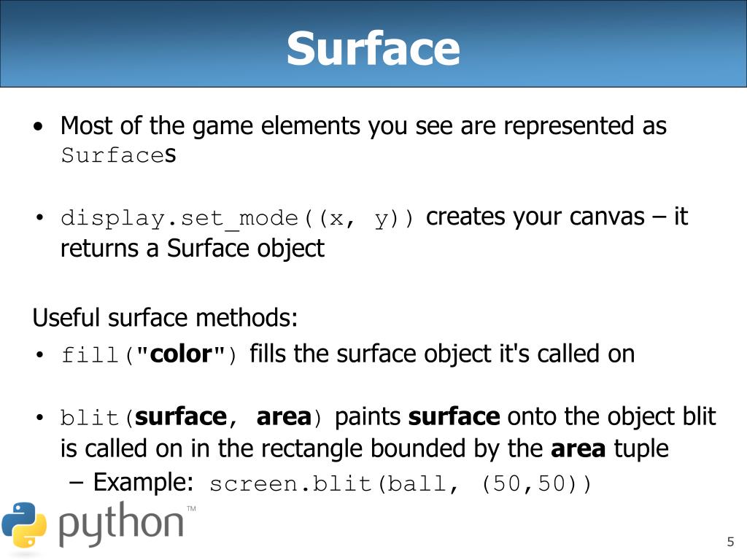
Task: Click the monospace Surfaces word
Action: tap(119, 155)
